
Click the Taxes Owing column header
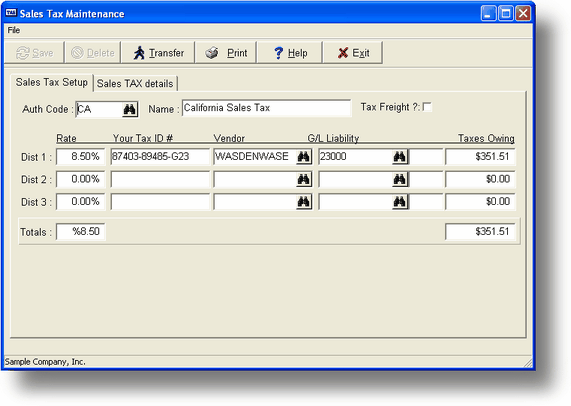486,138
